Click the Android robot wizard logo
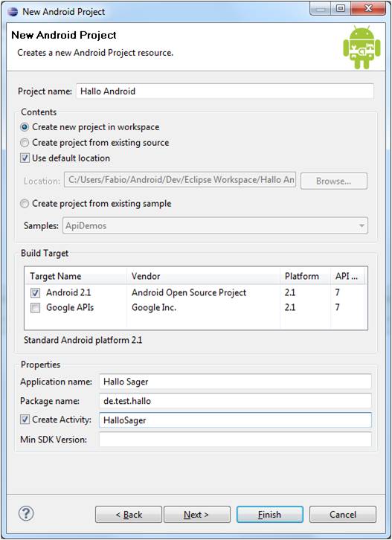The image size is (392, 540). (x=362, y=47)
